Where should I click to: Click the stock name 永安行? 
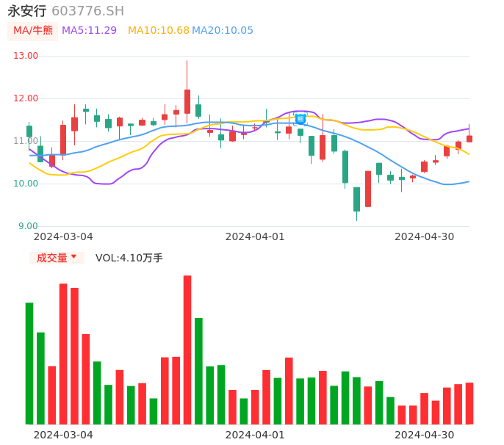[x=26, y=11]
